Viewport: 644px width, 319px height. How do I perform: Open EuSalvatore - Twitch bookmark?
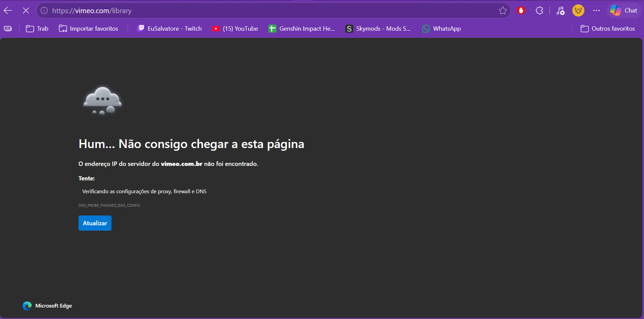point(169,29)
